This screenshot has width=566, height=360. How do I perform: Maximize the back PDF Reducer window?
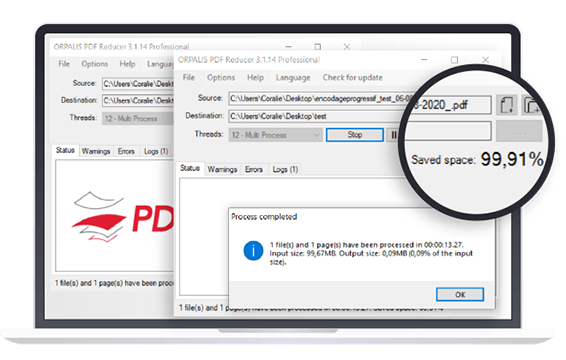tap(318, 47)
